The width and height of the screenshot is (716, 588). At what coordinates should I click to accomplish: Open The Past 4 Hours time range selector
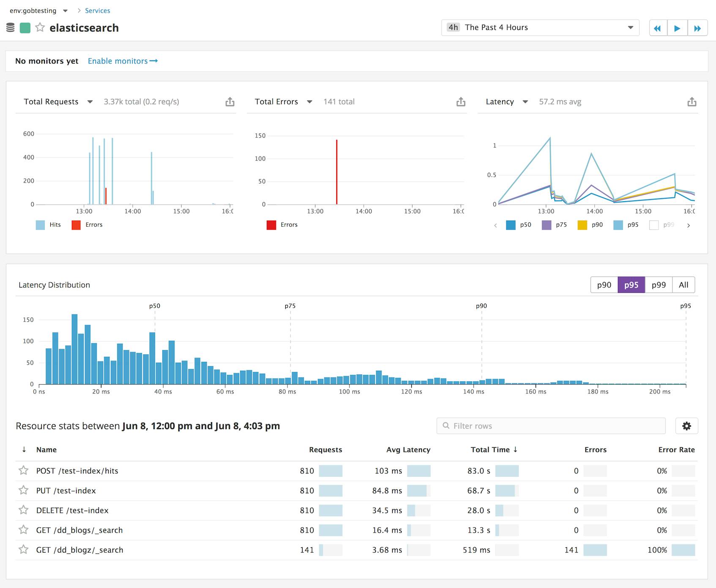pos(539,27)
